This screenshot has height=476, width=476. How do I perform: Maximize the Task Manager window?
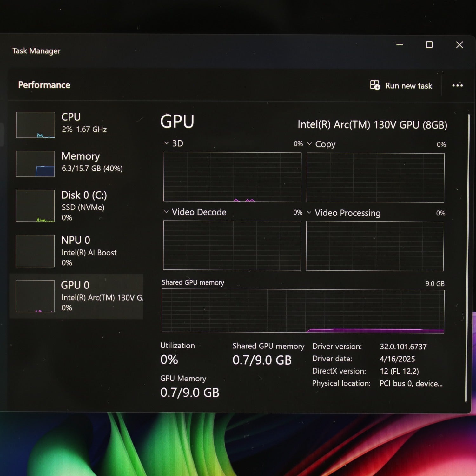coord(429,45)
